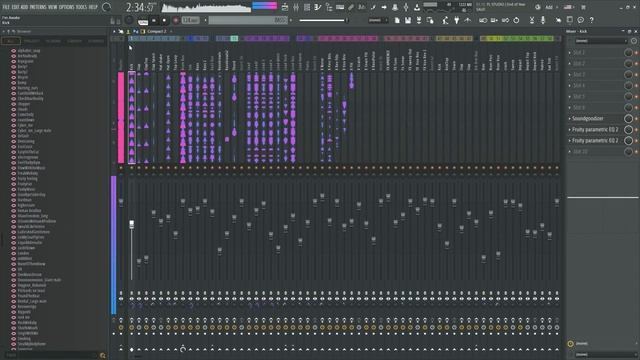The image size is (640, 360).
Task: Open the HELP menu
Action: click(x=93, y=7)
